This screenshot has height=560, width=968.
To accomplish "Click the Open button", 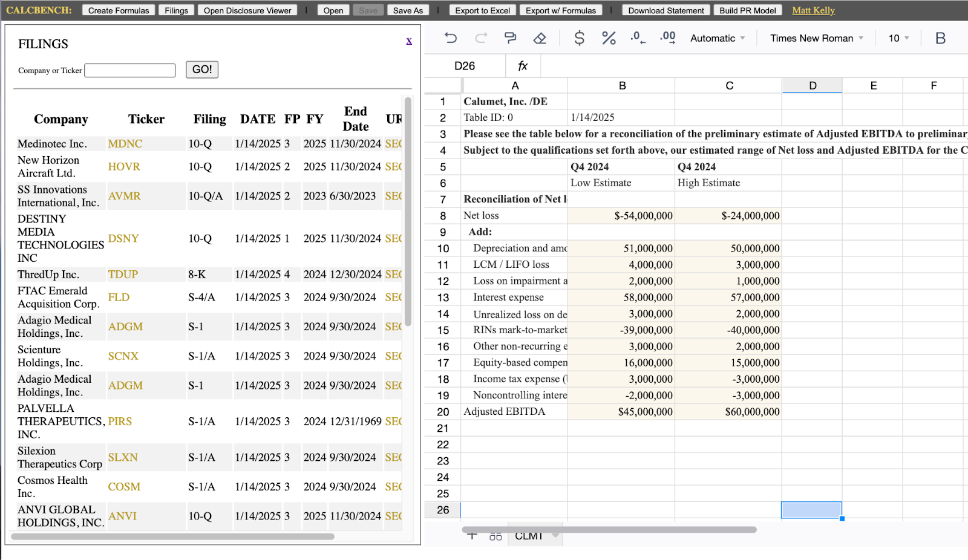I will tap(333, 10).
